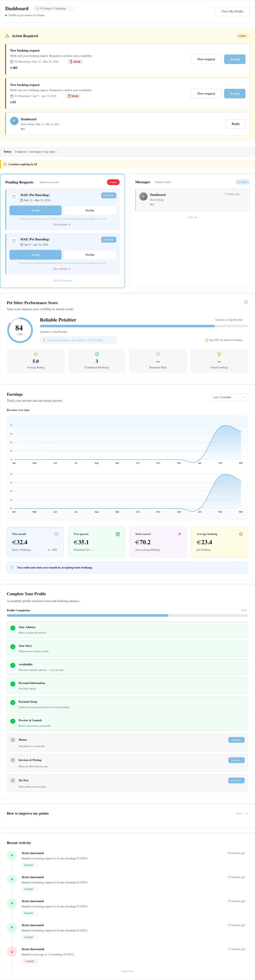Click the D avatar in Action Required
This screenshot has height=980, width=255.
[x=14, y=121]
